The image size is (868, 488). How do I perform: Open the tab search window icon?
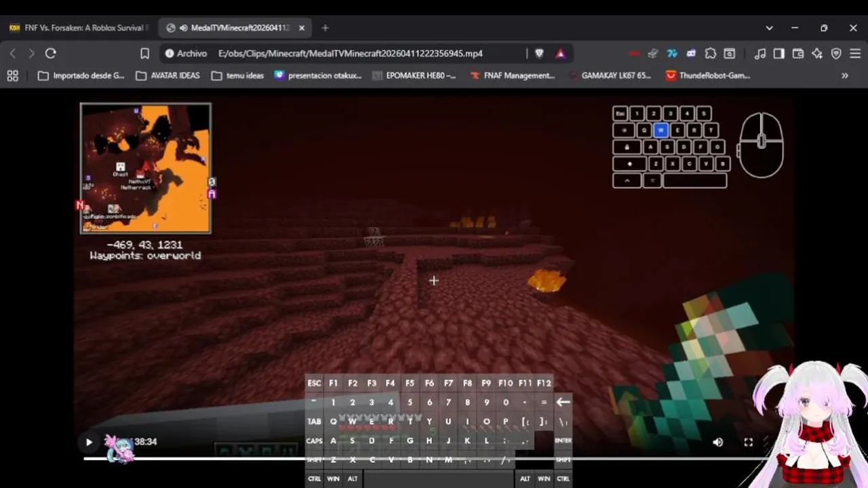pyautogui.click(x=730, y=54)
